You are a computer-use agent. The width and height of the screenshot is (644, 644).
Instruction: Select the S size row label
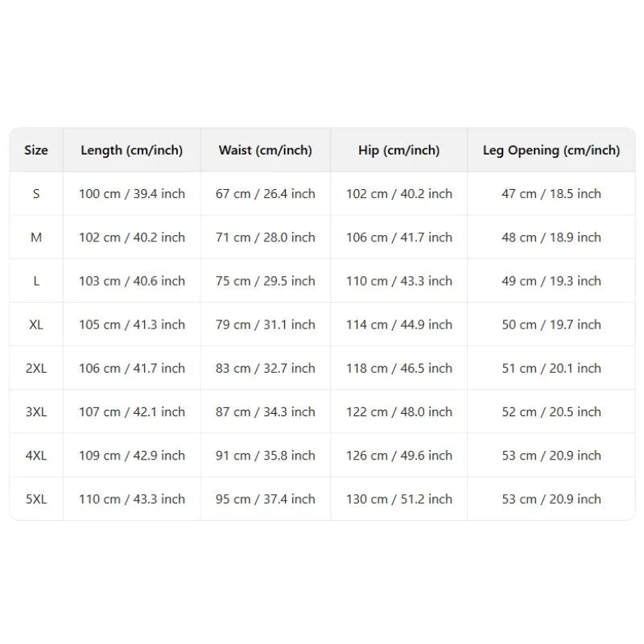36,194
